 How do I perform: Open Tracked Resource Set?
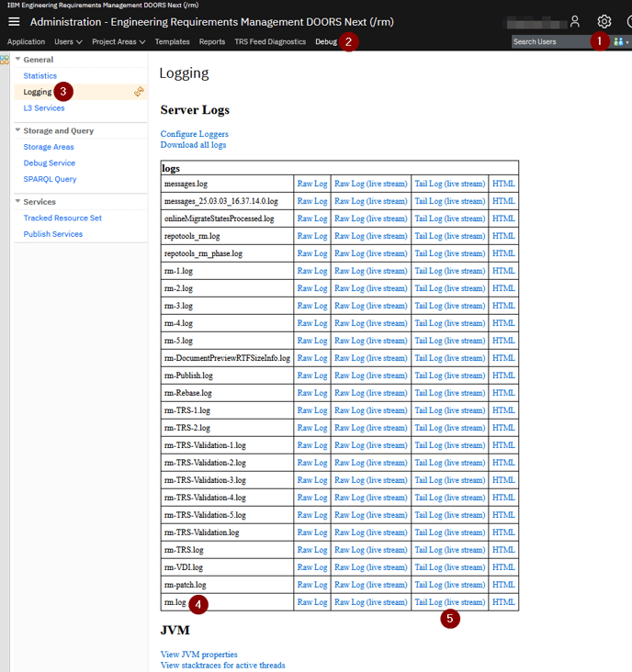62,218
